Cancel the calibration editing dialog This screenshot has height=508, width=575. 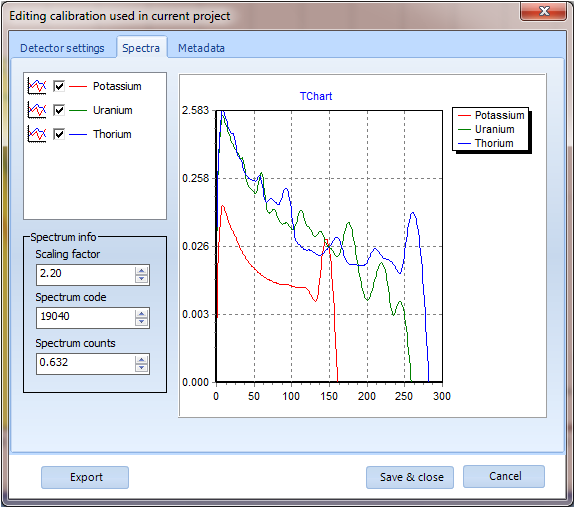click(x=504, y=476)
